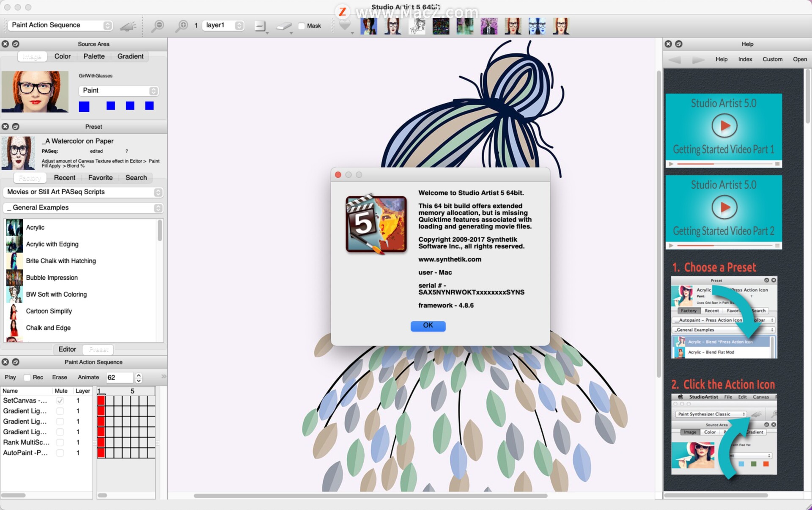The width and height of the screenshot is (812, 510).
Task: Select the GirlWithGlasses source image thumbnail
Action: [x=35, y=92]
